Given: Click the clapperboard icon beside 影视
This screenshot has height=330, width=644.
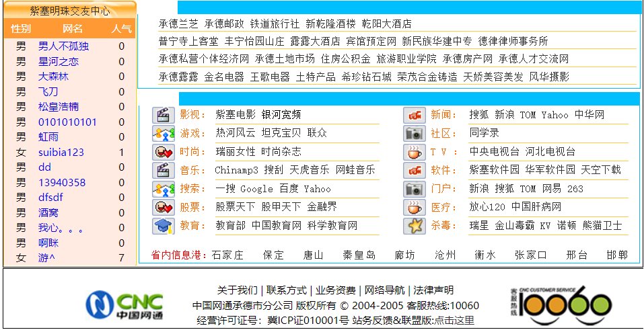Looking at the screenshot, I should pos(164,115).
